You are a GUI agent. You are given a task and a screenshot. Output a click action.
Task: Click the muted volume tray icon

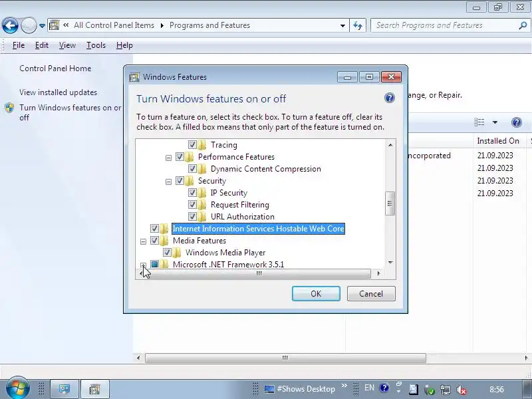[x=462, y=390]
